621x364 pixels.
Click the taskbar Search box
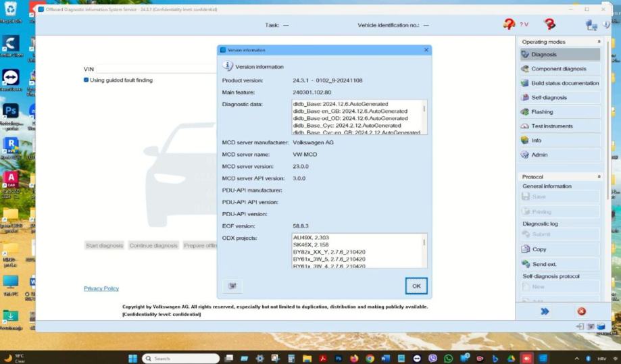click(x=181, y=359)
